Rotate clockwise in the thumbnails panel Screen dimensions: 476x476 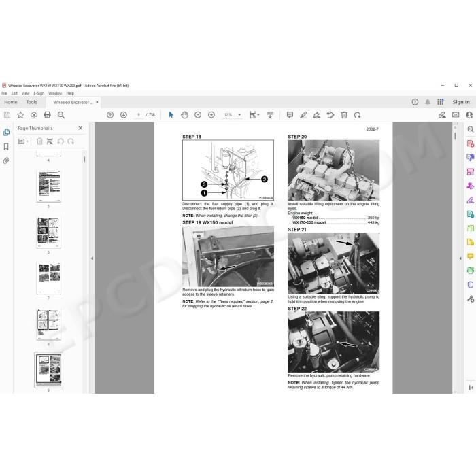tap(71, 141)
